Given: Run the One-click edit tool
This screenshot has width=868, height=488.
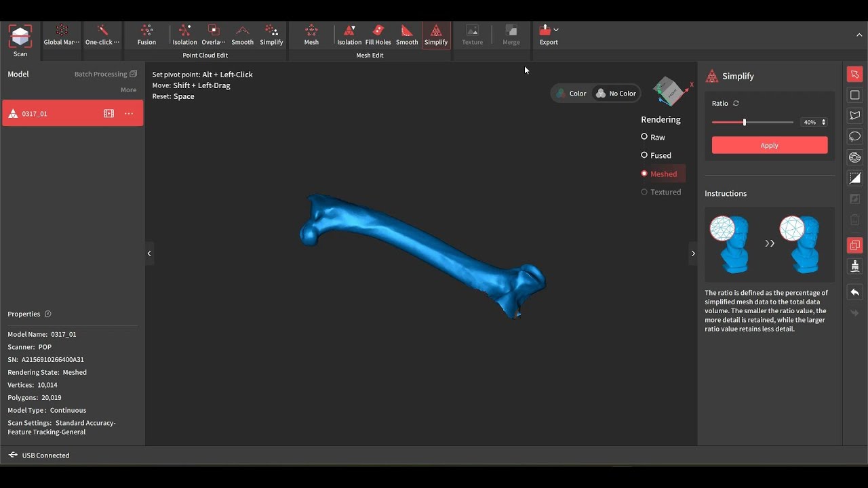Looking at the screenshot, I should click(102, 35).
